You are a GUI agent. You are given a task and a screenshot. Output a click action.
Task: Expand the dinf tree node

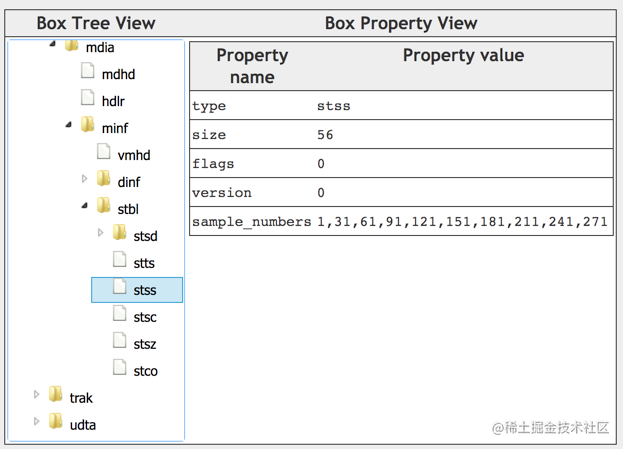[84, 179]
